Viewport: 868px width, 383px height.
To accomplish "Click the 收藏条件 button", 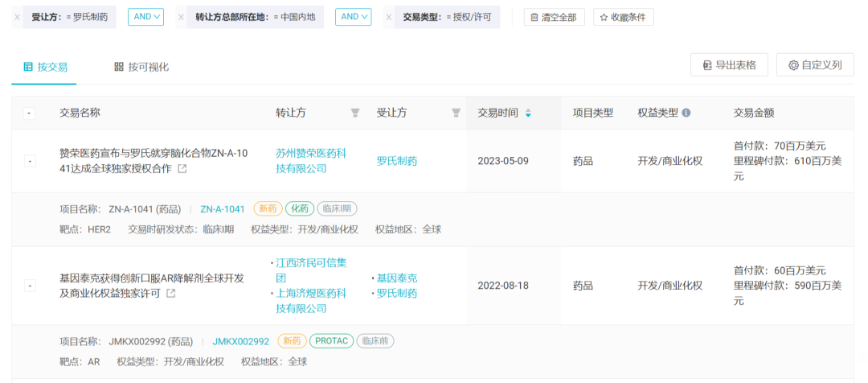I will click(x=624, y=17).
